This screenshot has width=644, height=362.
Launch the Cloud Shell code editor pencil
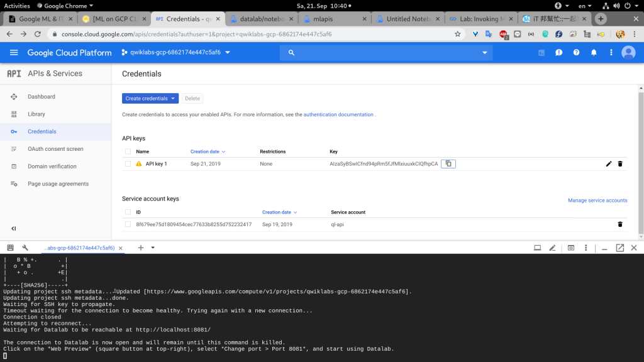(x=552, y=248)
